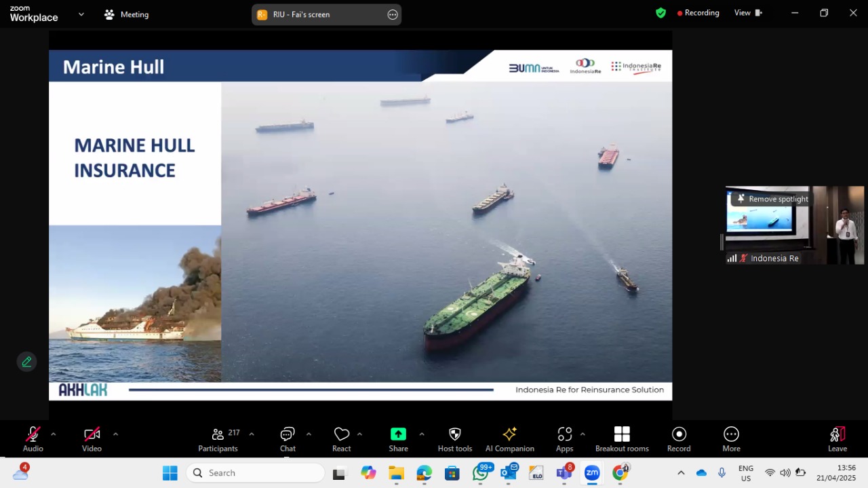Image resolution: width=868 pixels, height=488 pixels.
Task: Open Host tools shield icon
Action: click(x=455, y=434)
